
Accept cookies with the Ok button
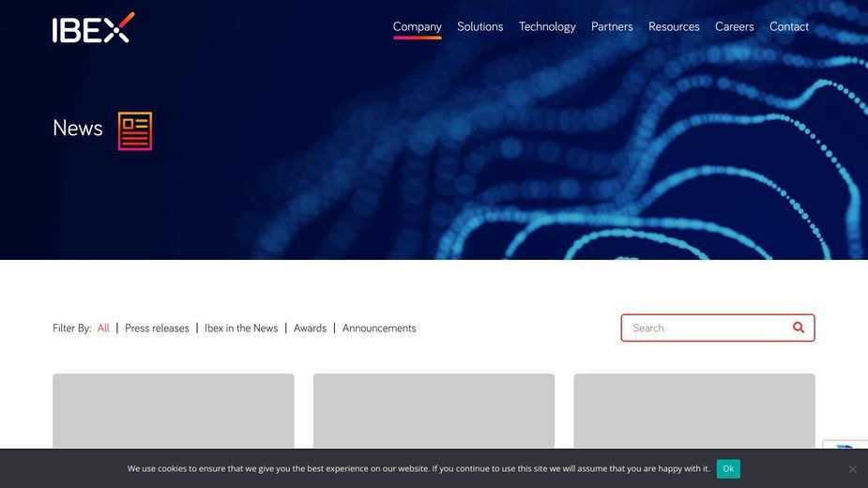coord(728,468)
